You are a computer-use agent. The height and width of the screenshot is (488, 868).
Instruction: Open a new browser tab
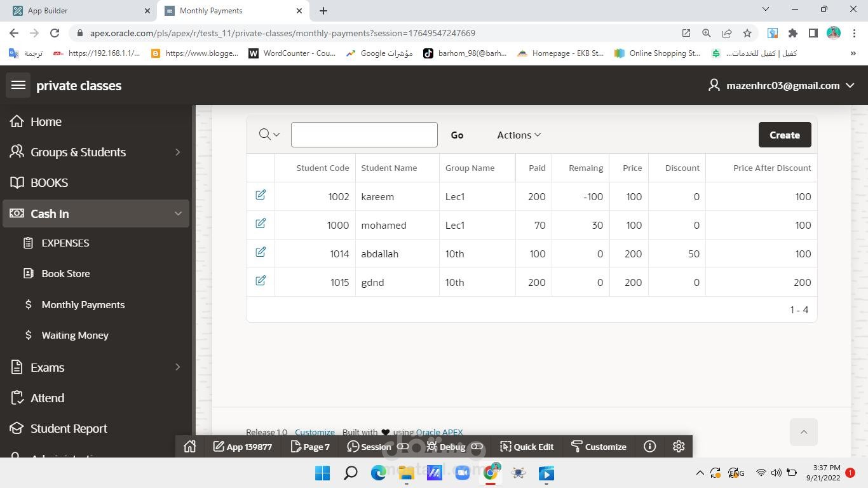pyautogui.click(x=323, y=10)
